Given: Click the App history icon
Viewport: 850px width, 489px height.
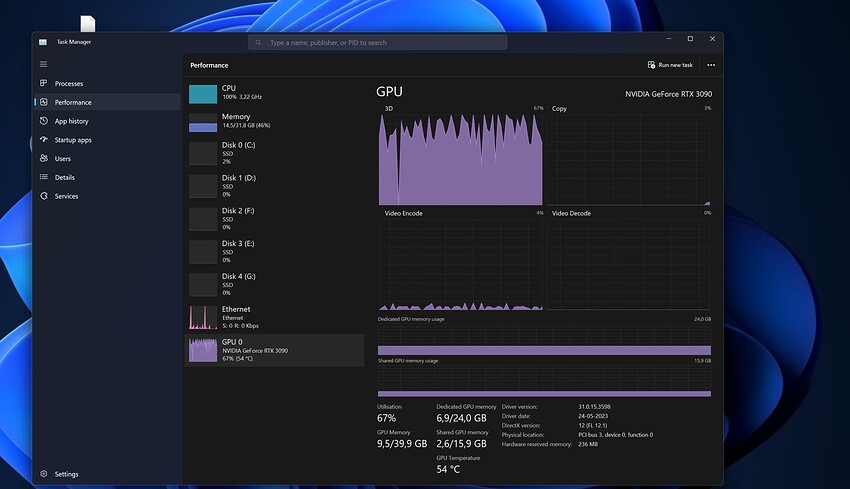Looking at the screenshot, I should (x=43, y=121).
